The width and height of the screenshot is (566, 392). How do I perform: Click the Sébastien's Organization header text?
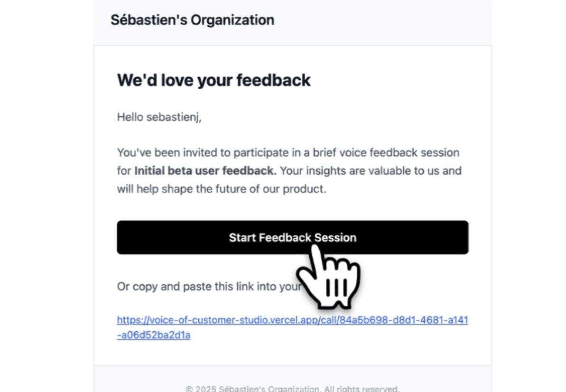click(x=192, y=19)
